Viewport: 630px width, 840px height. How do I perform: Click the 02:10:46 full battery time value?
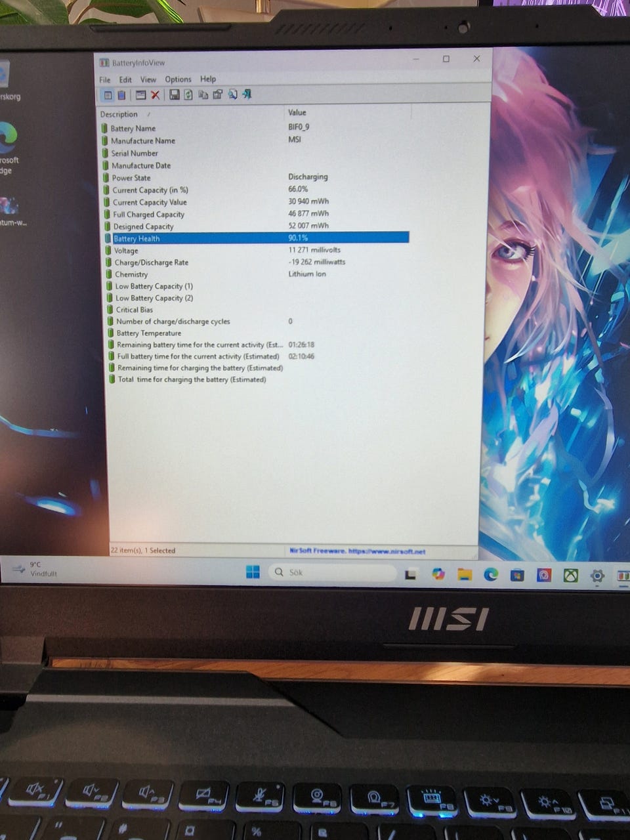click(301, 356)
